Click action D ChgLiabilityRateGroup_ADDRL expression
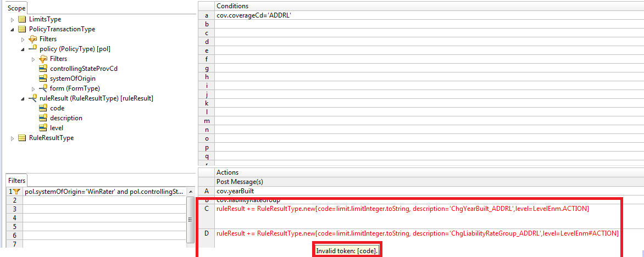The height and width of the screenshot is (257, 644). [x=417, y=233]
